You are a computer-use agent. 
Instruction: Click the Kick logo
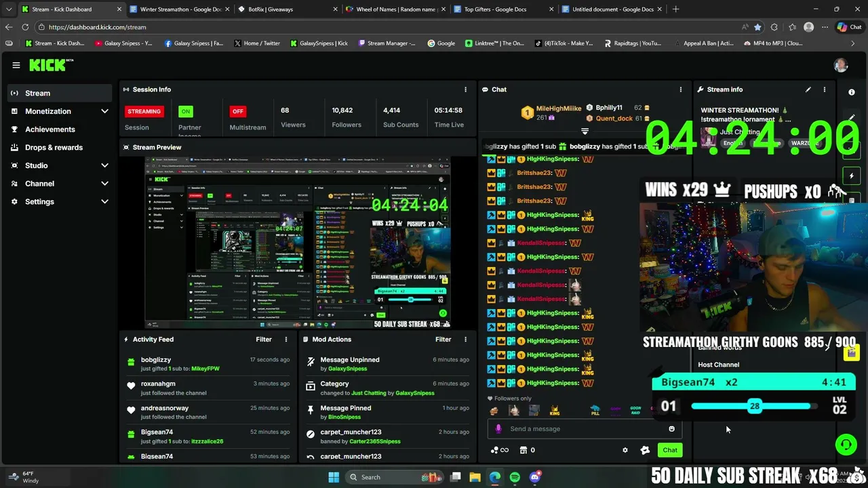click(51, 65)
